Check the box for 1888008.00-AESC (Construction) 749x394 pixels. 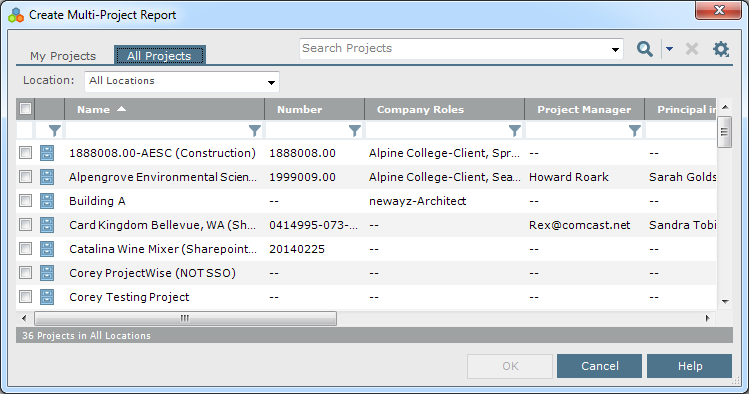pyautogui.click(x=25, y=153)
